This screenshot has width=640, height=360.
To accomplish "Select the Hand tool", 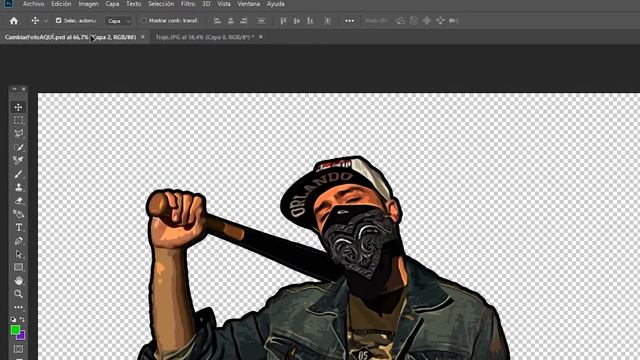I will (x=18, y=280).
